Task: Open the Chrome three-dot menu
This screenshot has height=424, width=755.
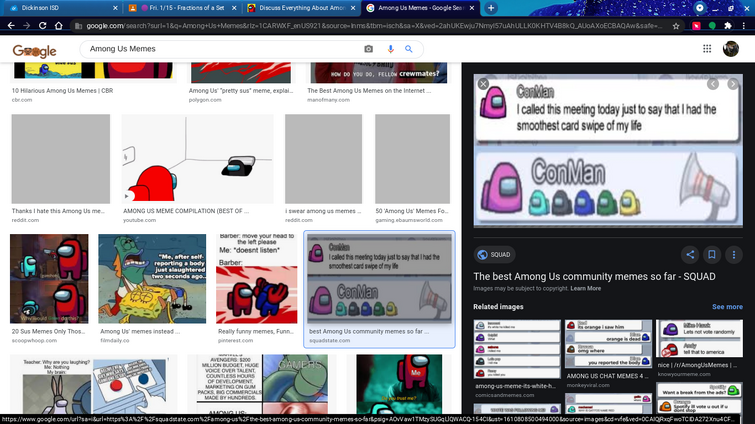Action: 744,26
